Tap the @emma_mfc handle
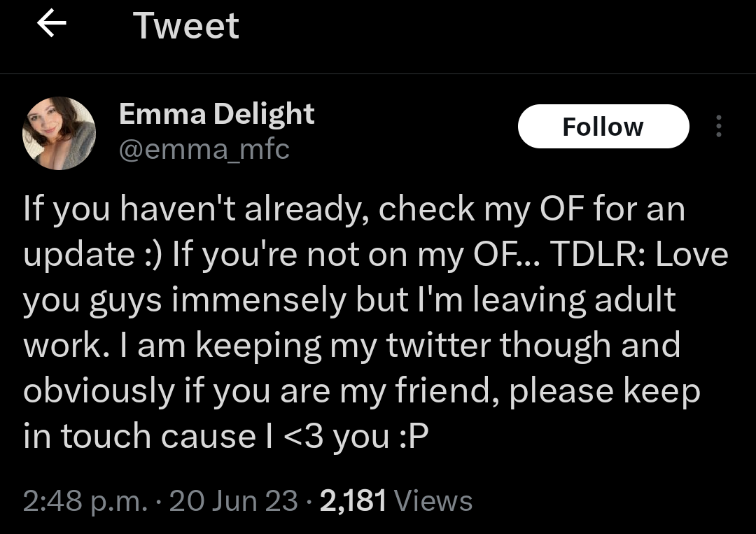This screenshot has width=756, height=534. pos(204,148)
